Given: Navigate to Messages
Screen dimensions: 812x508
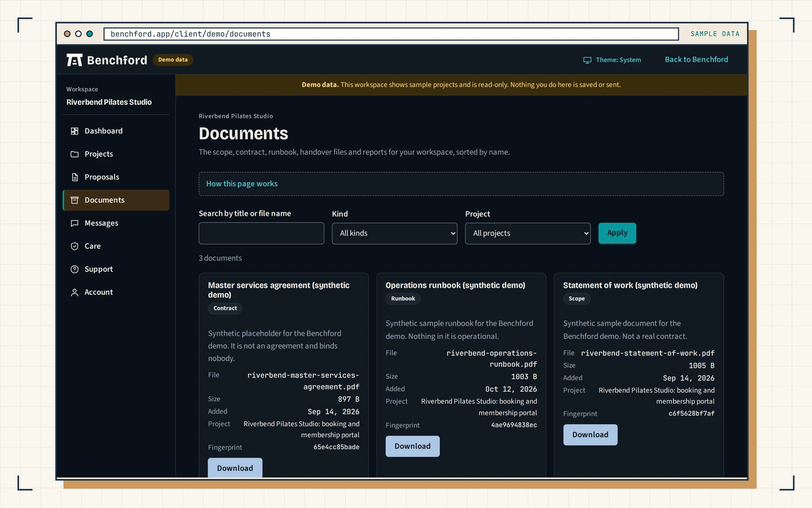Looking at the screenshot, I should tap(116, 223).
